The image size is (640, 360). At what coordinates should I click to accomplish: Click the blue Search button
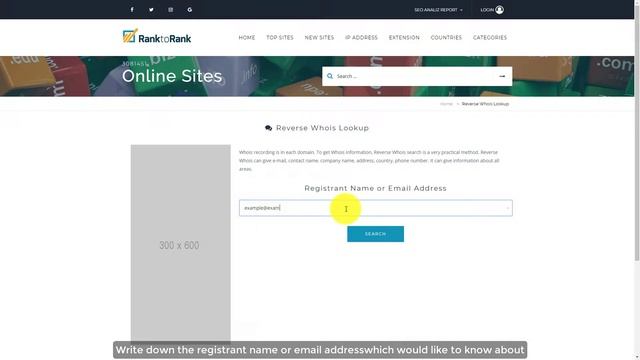(x=376, y=234)
